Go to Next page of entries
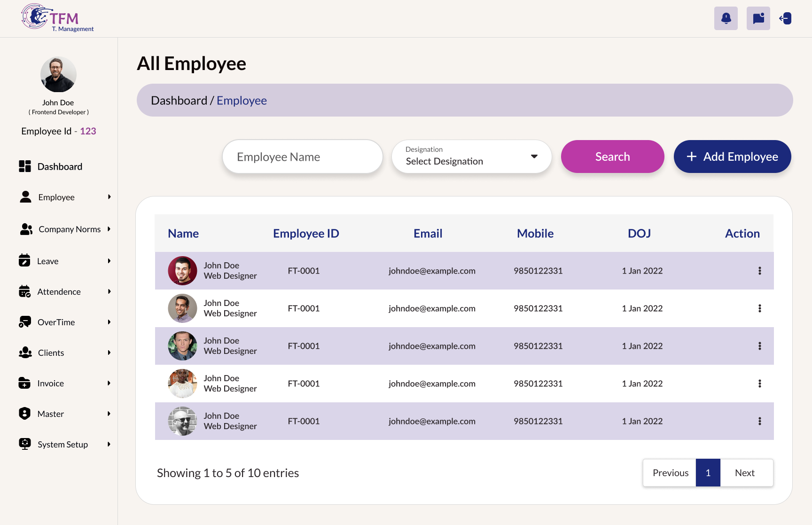Image resolution: width=812 pixels, height=525 pixels. click(x=746, y=473)
